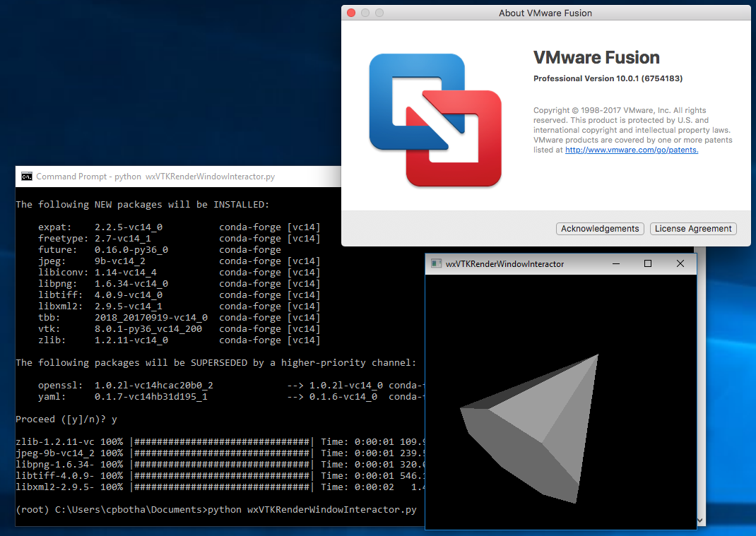Click the 'libtiff-4.0.9-' download progress bar
The image size is (756, 536).
click(223, 476)
